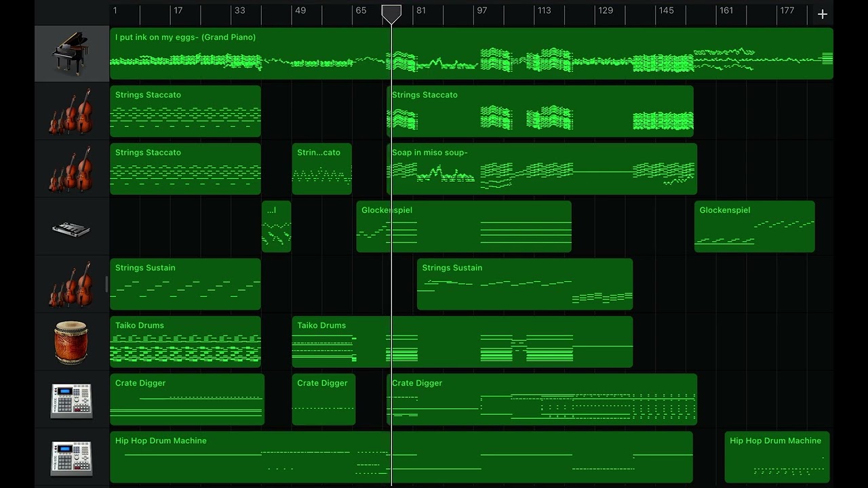Screen dimensions: 868x488
Task: Select the strings icon beside the second track
Action: [71, 111]
